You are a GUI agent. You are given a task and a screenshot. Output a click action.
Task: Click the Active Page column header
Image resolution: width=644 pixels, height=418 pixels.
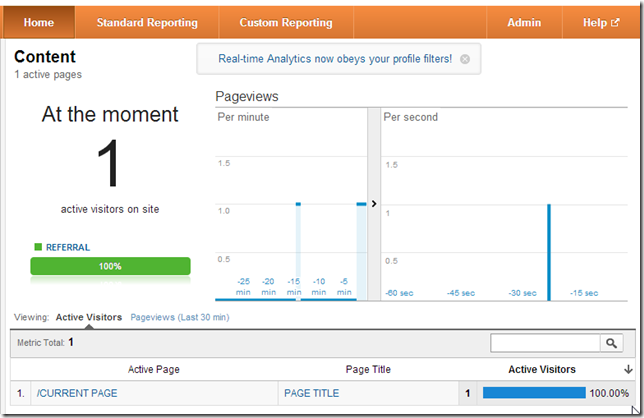pos(154,370)
